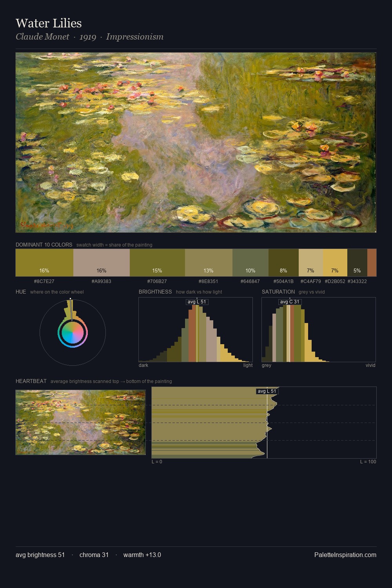
Task: Click the '#8C7E27' hex code text
Action: [44, 281]
